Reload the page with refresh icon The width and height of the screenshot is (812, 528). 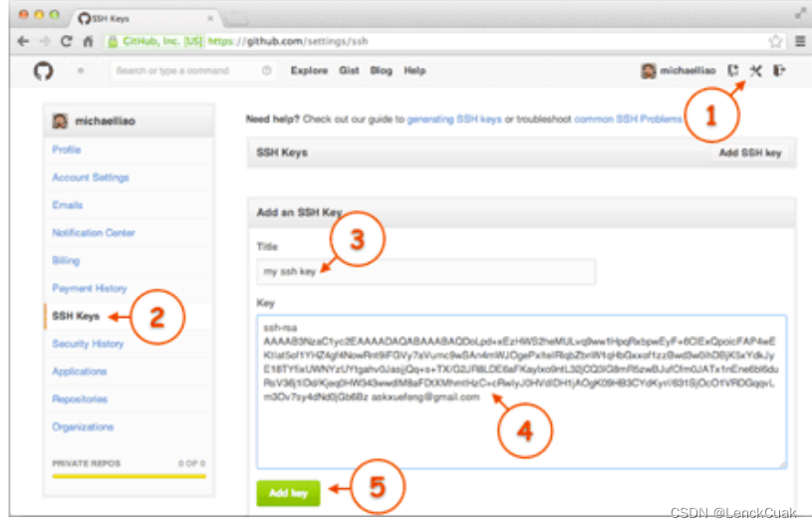[x=67, y=42]
